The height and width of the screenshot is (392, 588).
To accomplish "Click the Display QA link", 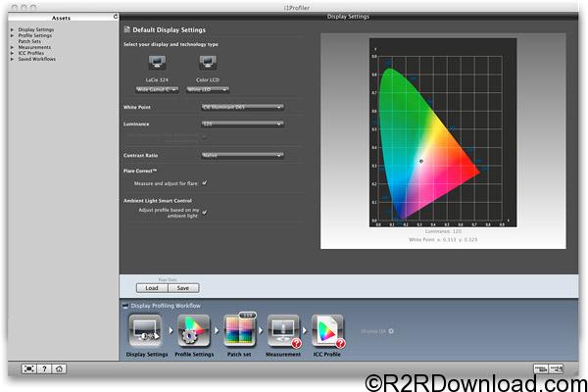I will pyautogui.click(x=373, y=331).
